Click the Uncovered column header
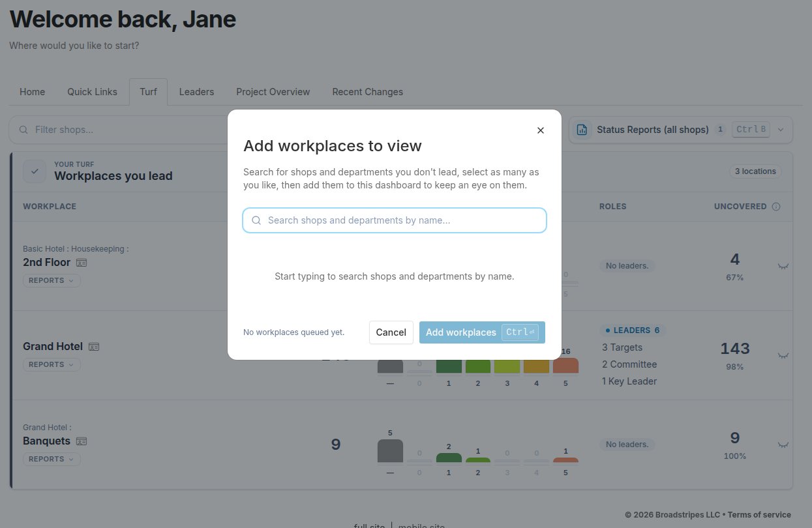Screen dimensions: 812x528 pyautogui.click(x=740, y=207)
